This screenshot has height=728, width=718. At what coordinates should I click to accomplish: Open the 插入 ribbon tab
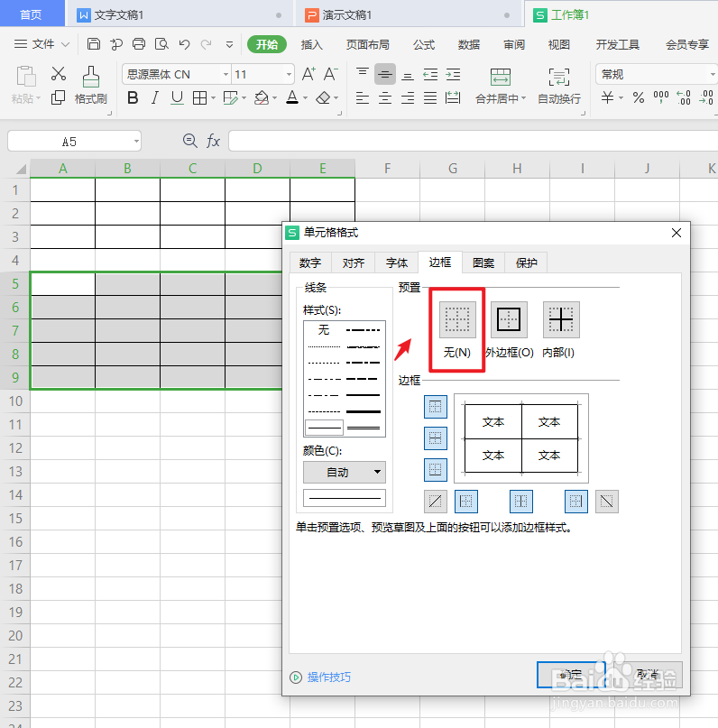click(x=311, y=44)
